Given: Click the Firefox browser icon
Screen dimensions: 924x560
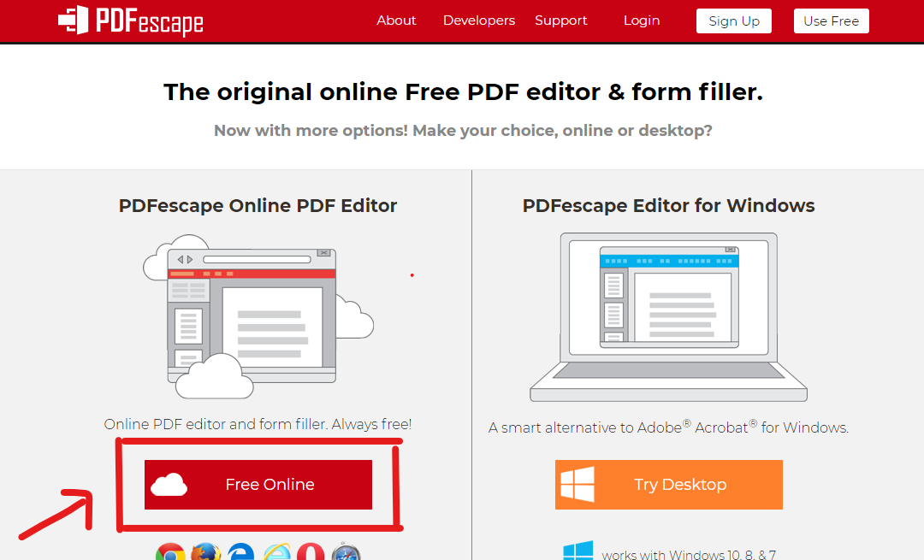Looking at the screenshot, I should (x=205, y=551).
